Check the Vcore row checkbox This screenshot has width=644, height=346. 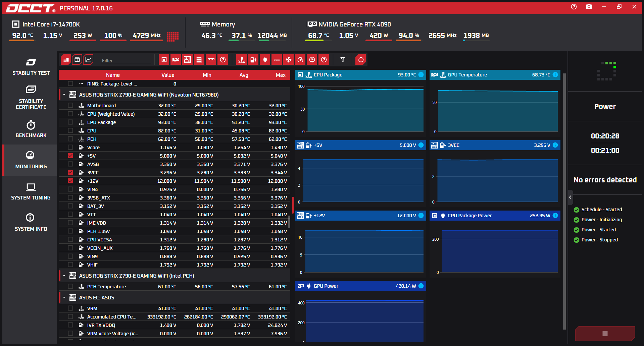pyautogui.click(x=70, y=147)
